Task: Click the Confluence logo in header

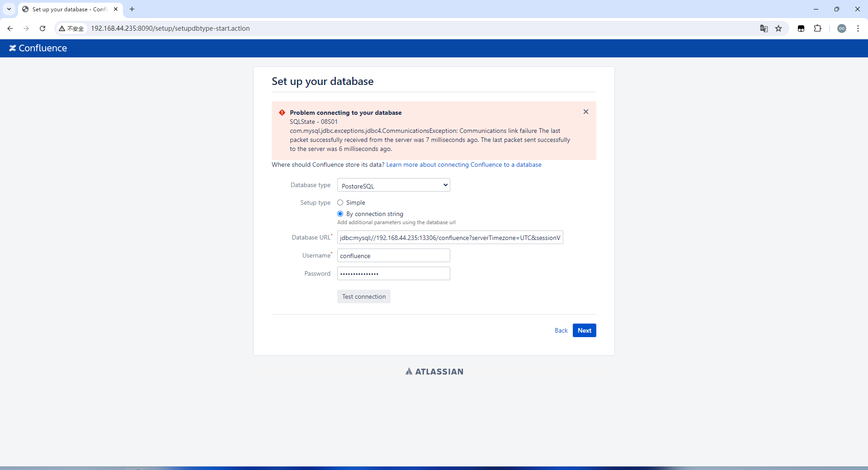Action: point(38,48)
